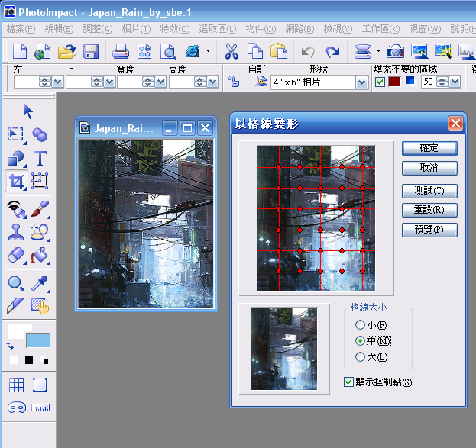Click the Undo arrow icon
Viewport: 476px width, 448px height.
click(308, 52)
